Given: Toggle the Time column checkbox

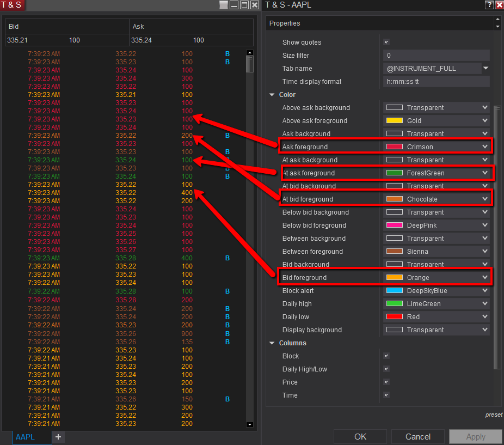Looking at the screenshot, I should click(386, 395).
